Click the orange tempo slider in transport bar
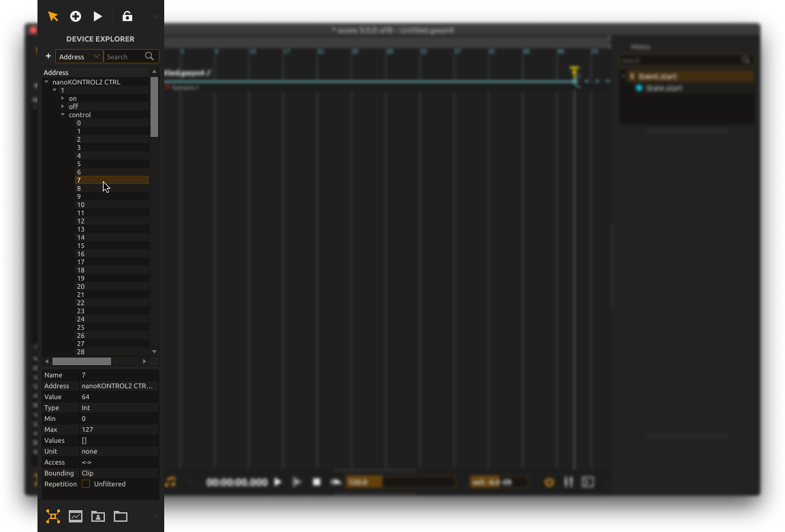785x532 pixels. pyautogui.click(x=401, y=482)
